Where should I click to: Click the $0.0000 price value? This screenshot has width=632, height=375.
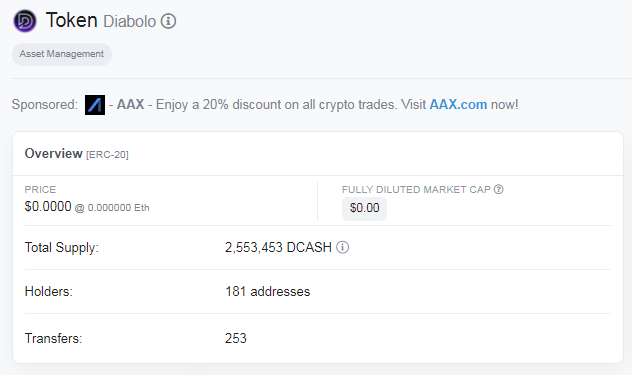[x=48, y=206]
